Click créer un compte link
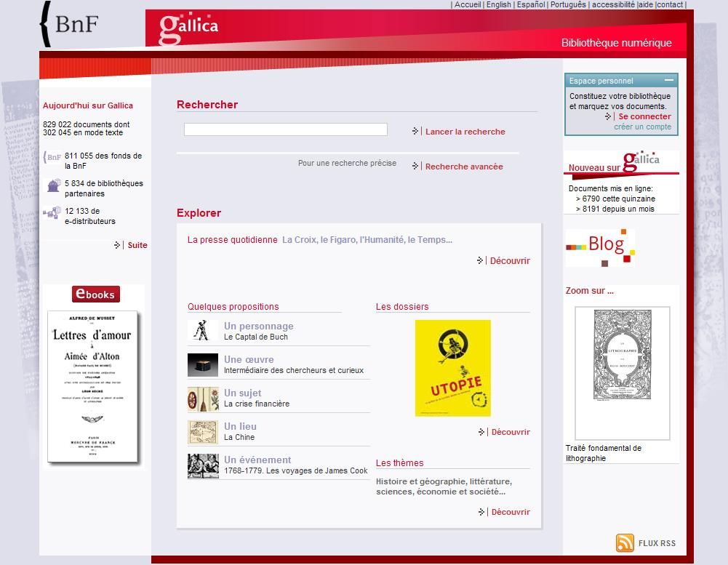This screenshot has height=565, width=728. [x=643, y=127]
